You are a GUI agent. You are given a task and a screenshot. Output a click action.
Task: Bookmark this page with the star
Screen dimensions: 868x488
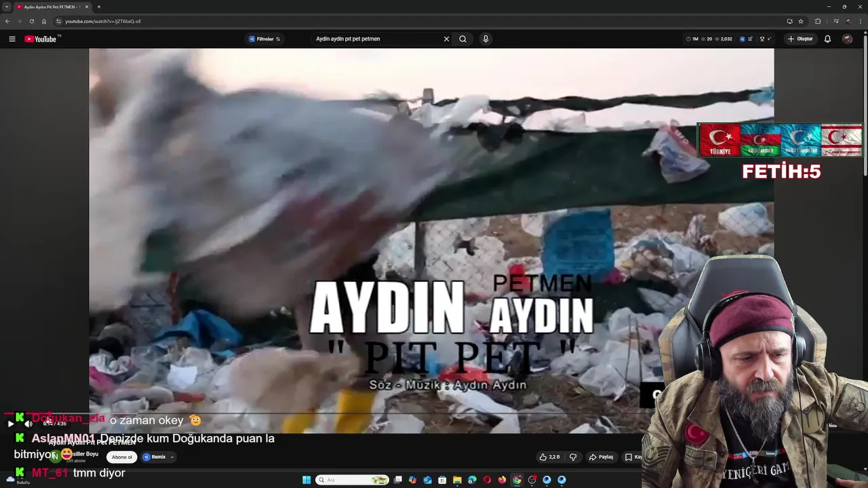pos(801,21)
